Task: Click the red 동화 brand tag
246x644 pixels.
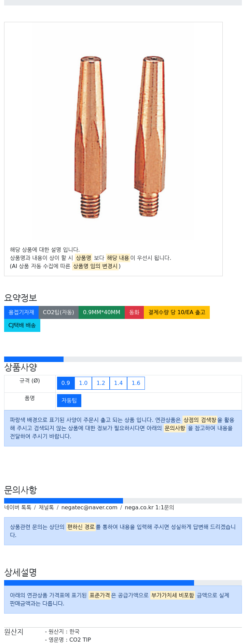Action: [x=134, y=312]
